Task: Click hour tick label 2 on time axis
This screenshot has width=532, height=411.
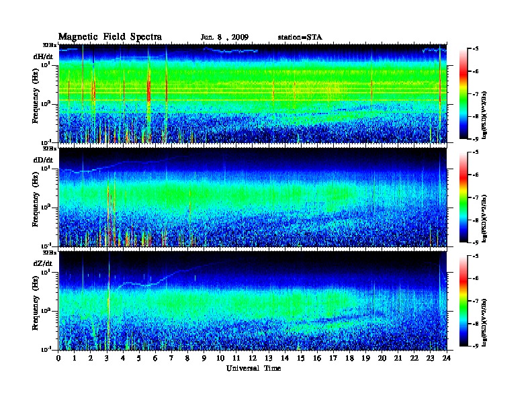Action: point(91,358)
